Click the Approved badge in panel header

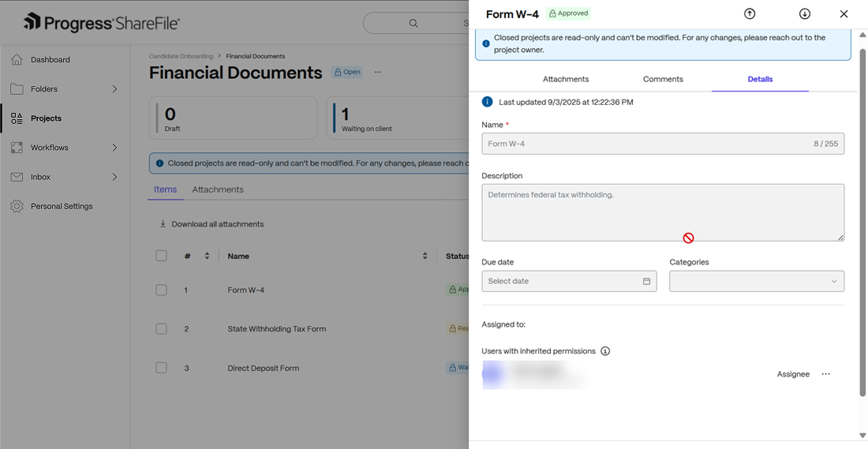click(568, 13)
